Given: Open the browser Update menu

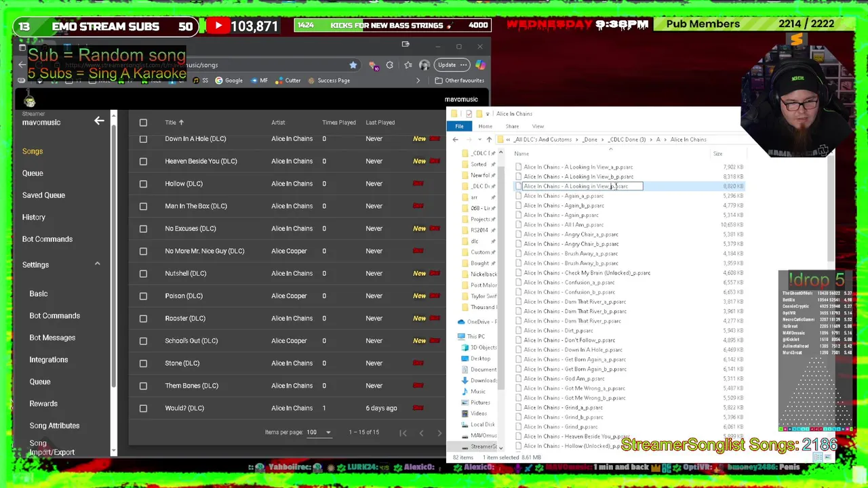Looking at the screenshot, I should click(x=453, y=65).
